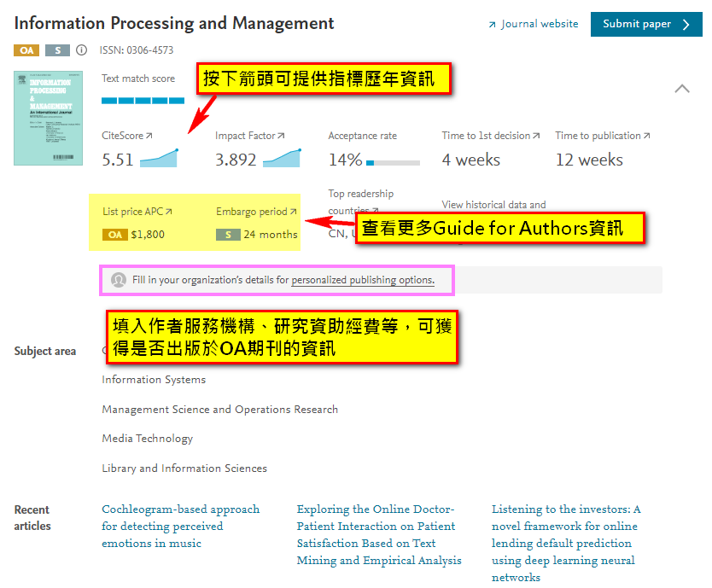
Task: Click the Text match score bar
Action: 143,101
